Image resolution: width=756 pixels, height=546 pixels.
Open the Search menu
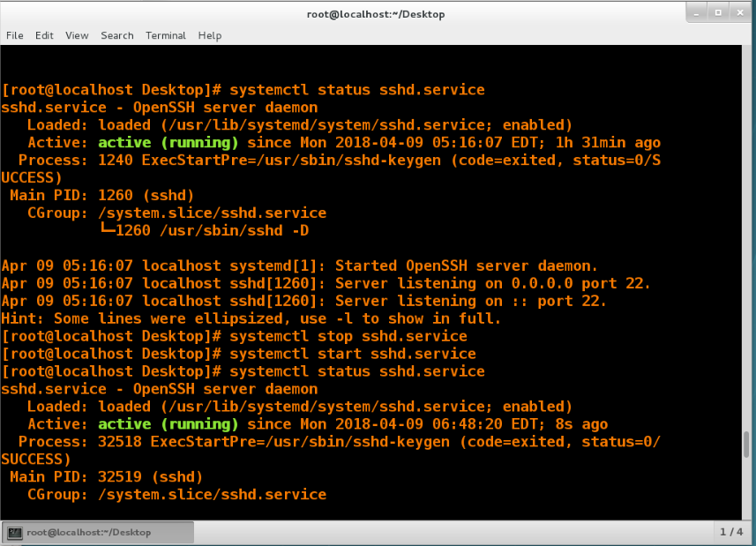click(117, 35)
